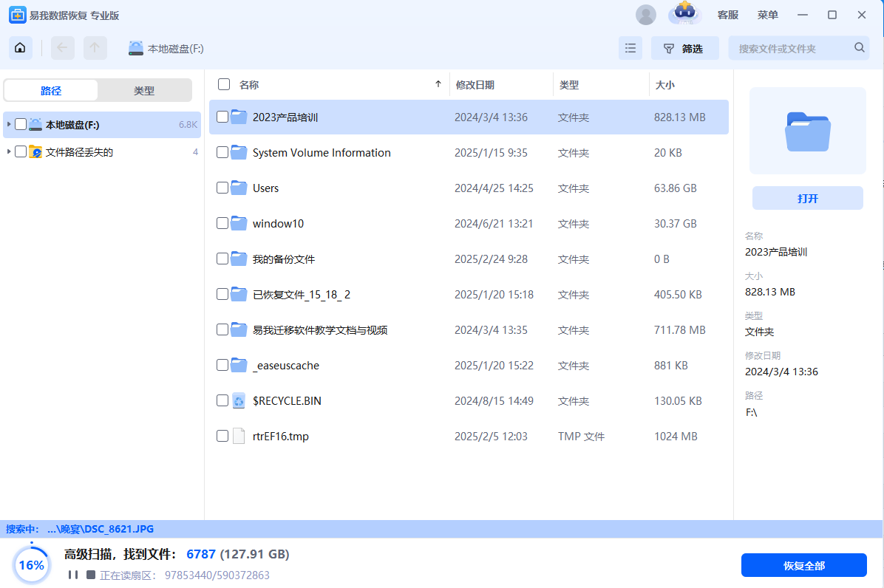The height and width of the screenshot is (588, 884).
Task: Click the search magnifier icon
Action: point(860,48)
